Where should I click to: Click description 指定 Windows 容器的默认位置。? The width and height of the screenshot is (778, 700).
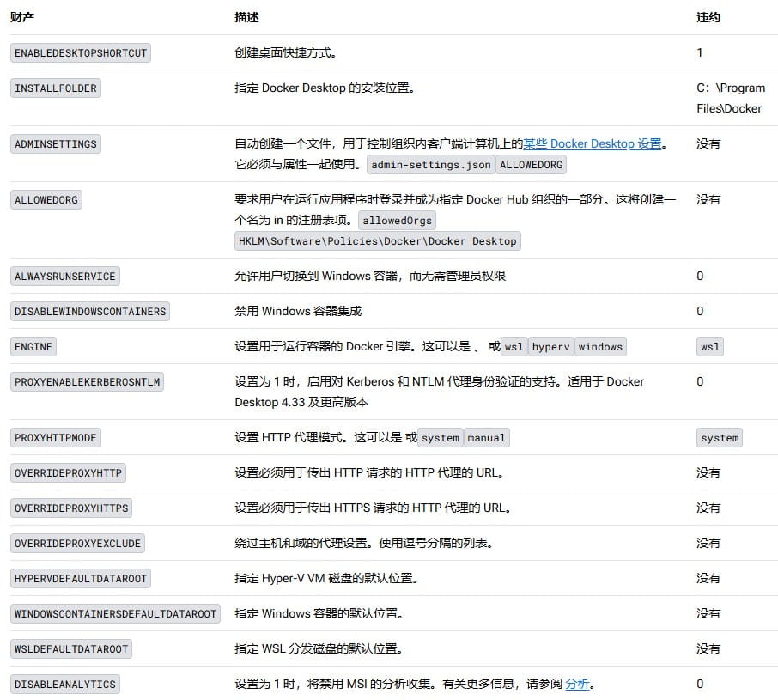pos(319,614)
